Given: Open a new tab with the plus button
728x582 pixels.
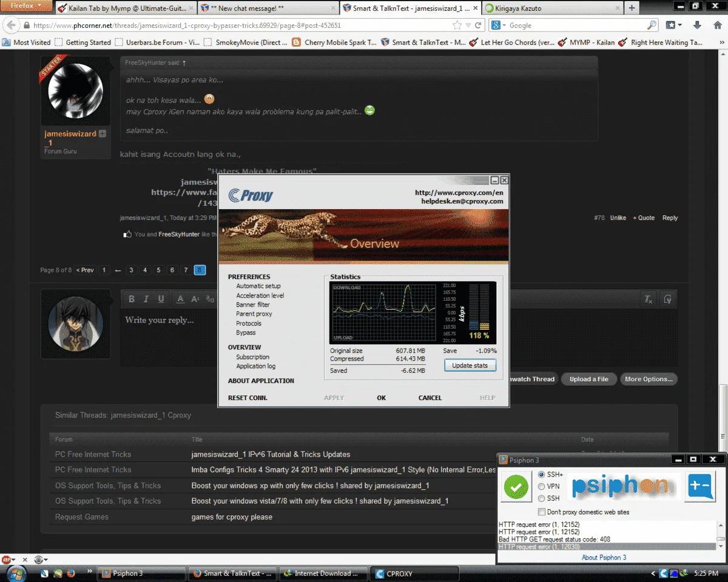Looking at the screenshot, I should tap(632, 8).
